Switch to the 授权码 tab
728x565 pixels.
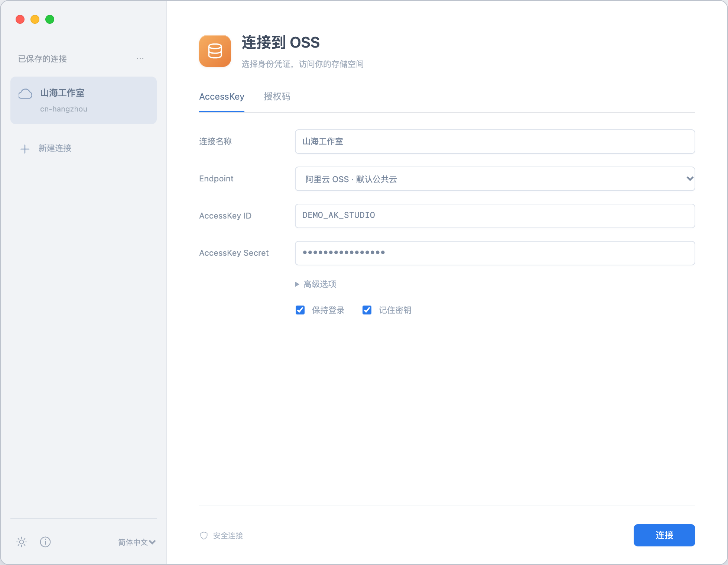click(277, 97)
